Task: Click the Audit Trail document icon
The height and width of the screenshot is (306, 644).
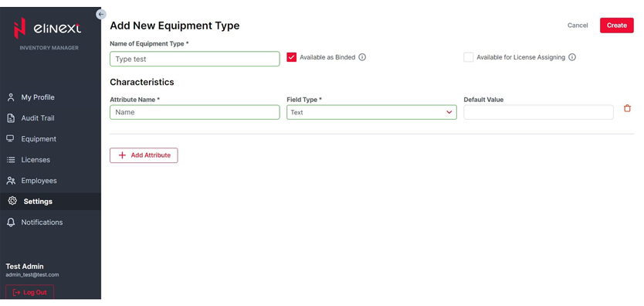Action: 11,118
